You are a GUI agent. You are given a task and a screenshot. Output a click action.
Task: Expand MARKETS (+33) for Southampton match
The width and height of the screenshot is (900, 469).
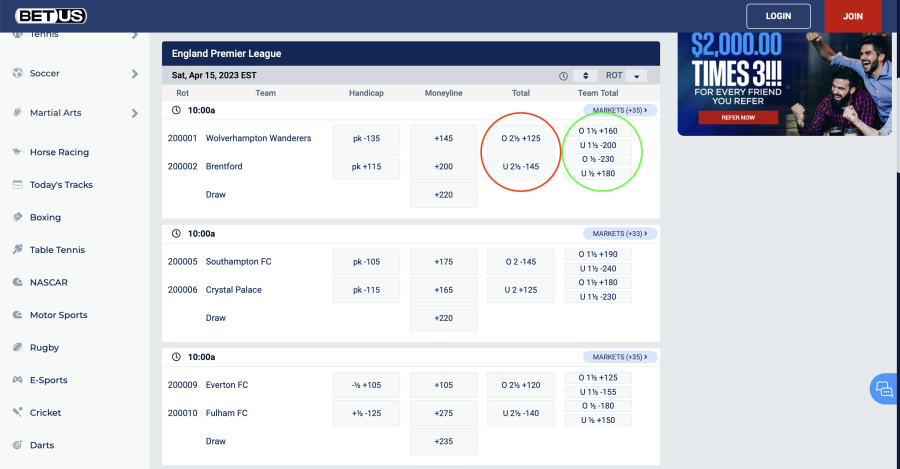click(x=620, y=234)
